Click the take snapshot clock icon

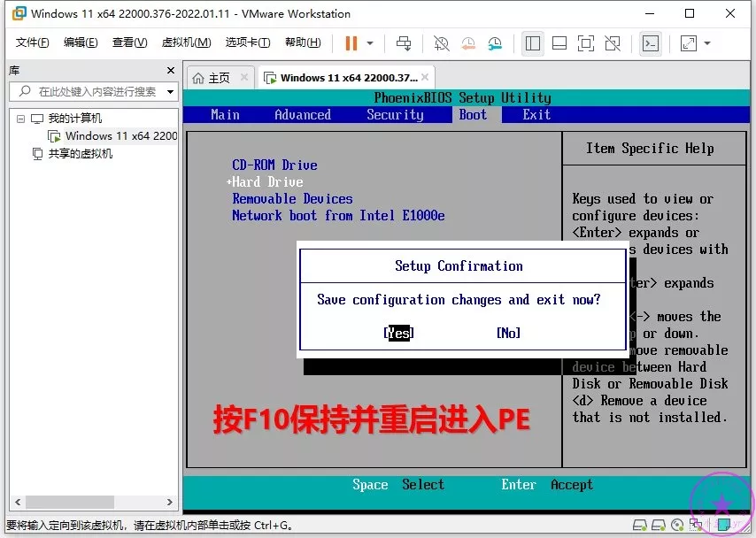click(442, 43)
